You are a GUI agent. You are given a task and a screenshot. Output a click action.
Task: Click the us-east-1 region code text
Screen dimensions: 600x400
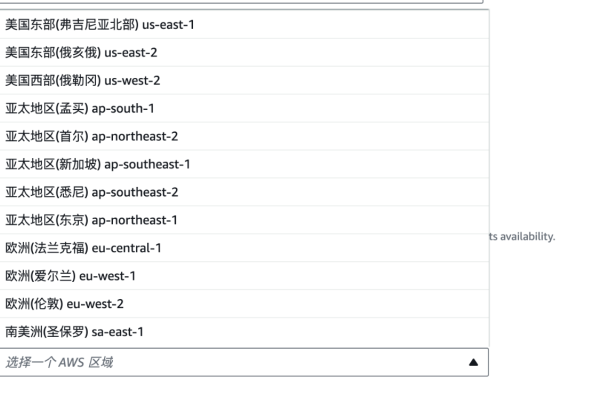click(168, 25)
